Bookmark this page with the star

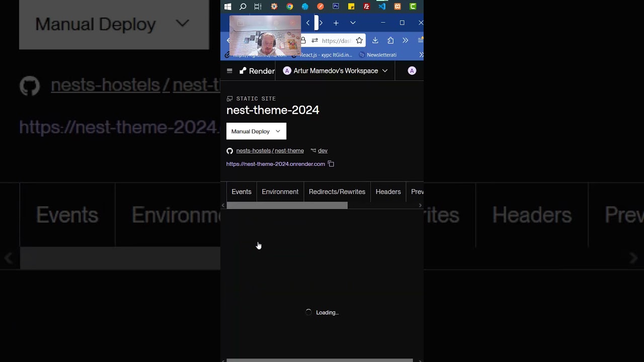pyautogui.click(x=359, y=41)
